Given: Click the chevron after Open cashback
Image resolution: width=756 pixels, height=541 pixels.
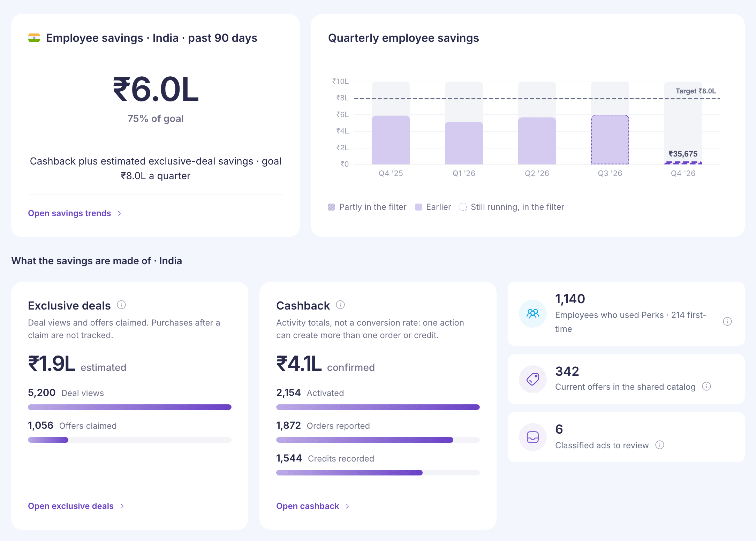Looking at the screenshot, I should pos(347,506).
